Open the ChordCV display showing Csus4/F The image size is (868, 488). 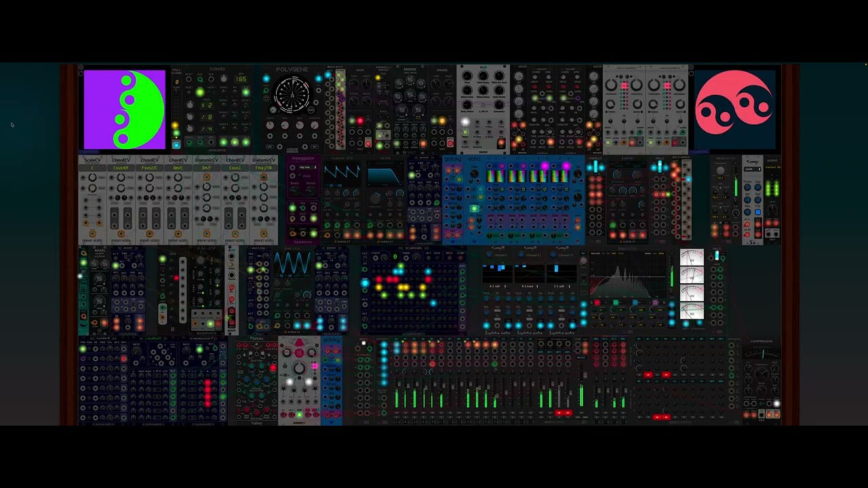[x=121, y=167]
